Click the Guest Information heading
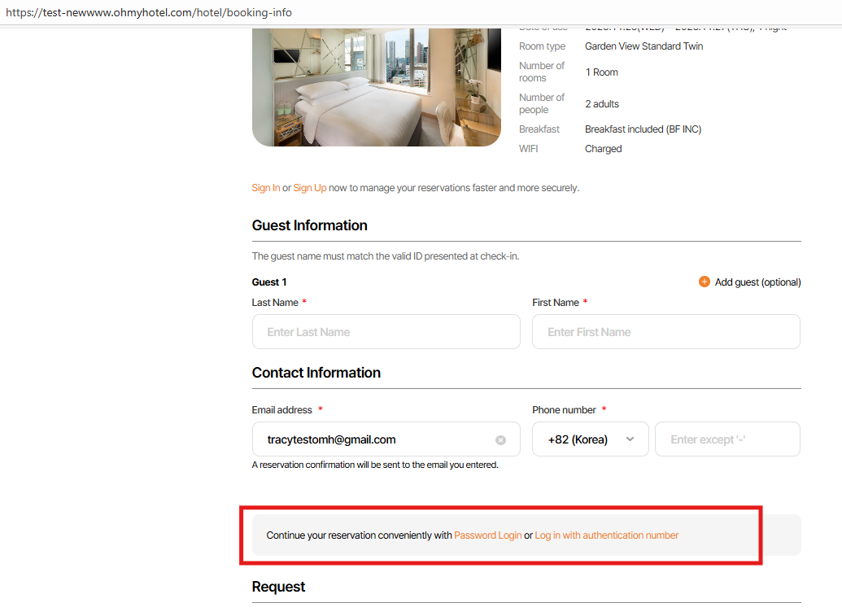The image size is (842, 616). (x=309, y=225)
